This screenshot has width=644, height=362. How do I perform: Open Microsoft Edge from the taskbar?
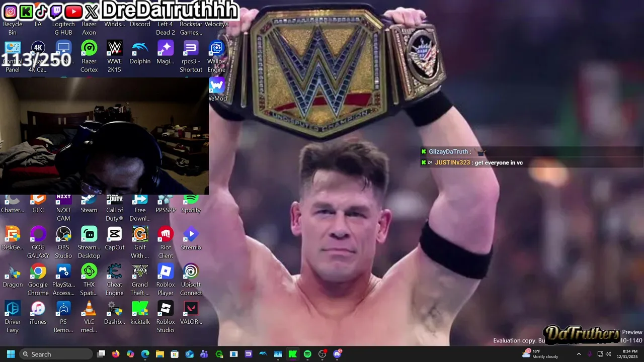click(x=145, y=354)
